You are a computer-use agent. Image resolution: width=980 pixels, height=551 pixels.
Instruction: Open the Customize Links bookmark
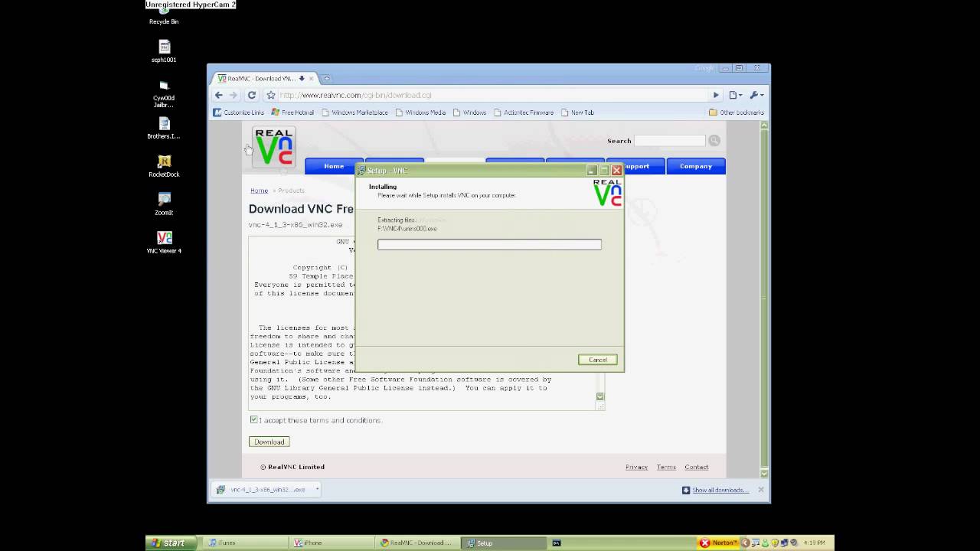tap(238, 112)
